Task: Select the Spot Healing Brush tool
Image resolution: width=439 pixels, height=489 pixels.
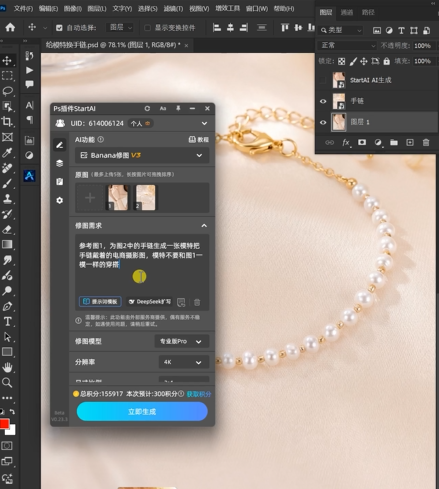Action: coord(7,168)
